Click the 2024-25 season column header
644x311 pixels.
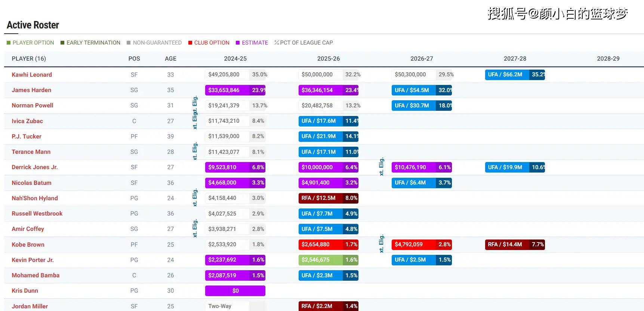(x=235, y=58)
